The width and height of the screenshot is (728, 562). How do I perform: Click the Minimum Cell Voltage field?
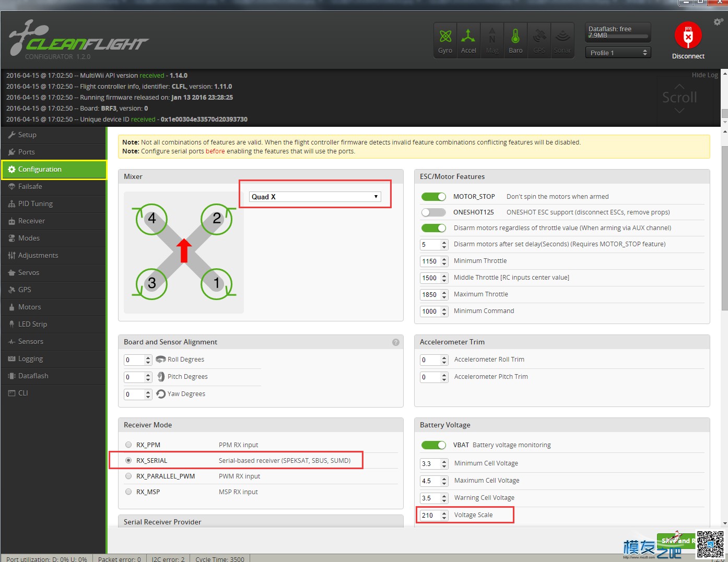434,463
